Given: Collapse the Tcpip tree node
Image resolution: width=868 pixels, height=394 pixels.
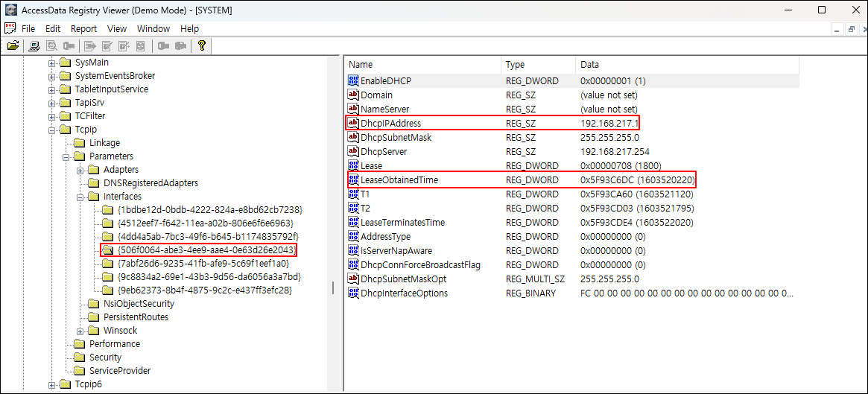Looking at the screenshot, I should pyautogui.click(x=52, y=130).
